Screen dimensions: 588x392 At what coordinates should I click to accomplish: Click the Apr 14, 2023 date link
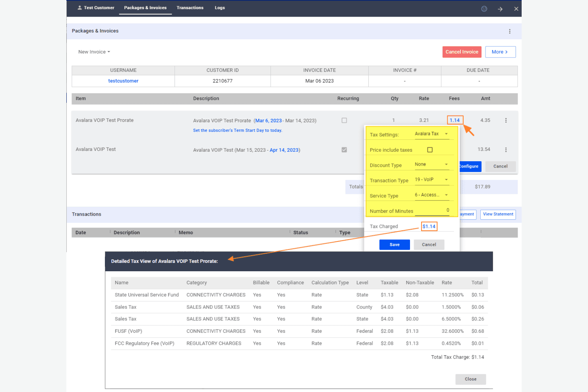(284, 150)
